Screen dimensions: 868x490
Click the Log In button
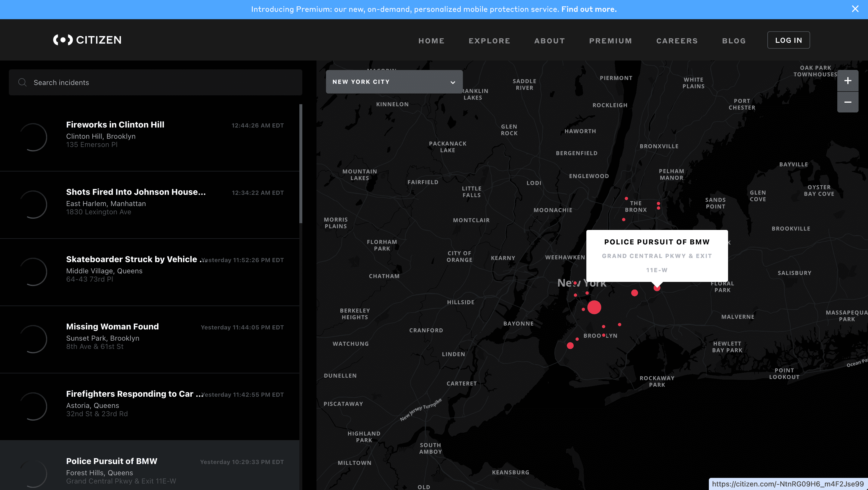(788, 40)
